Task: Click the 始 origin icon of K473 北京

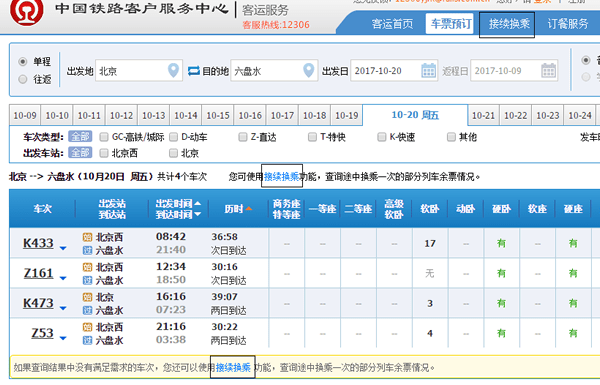Action: click(x=88, y=297)
